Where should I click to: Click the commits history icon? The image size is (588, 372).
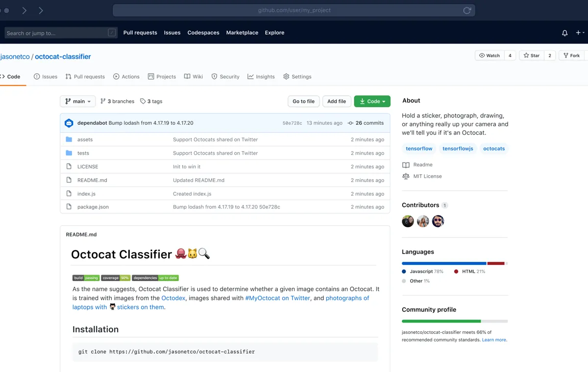coord(350,123)
